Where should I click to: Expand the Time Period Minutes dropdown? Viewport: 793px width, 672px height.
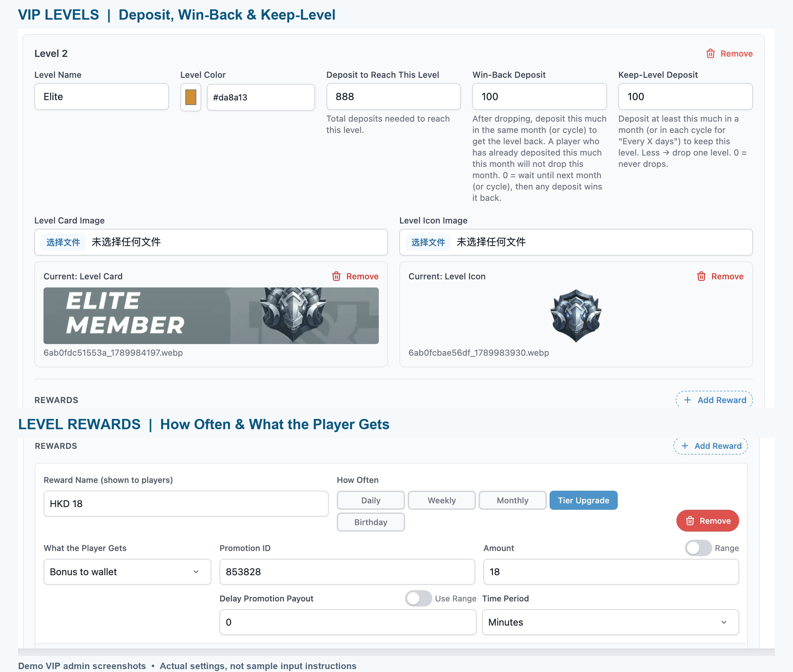click(x=610, y=622)
